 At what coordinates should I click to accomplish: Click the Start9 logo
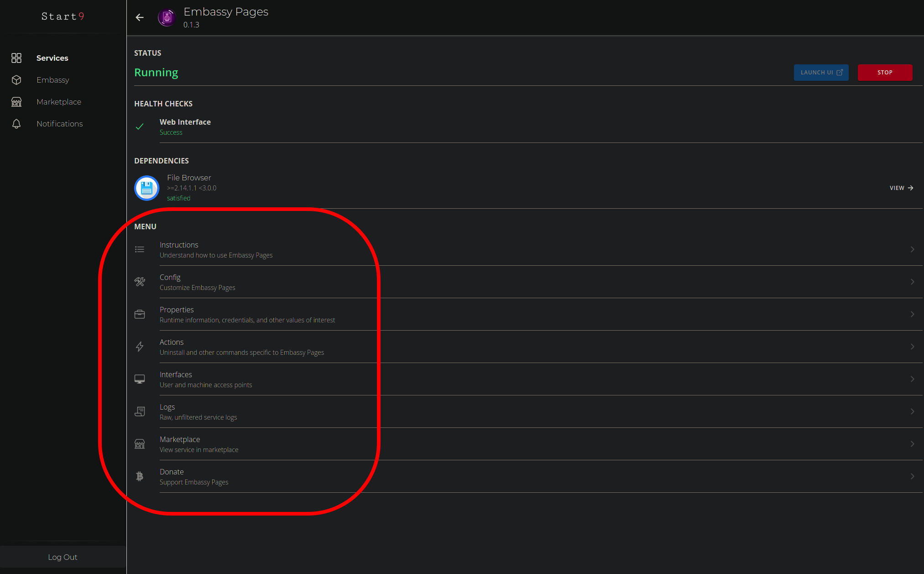pos(63,16)
